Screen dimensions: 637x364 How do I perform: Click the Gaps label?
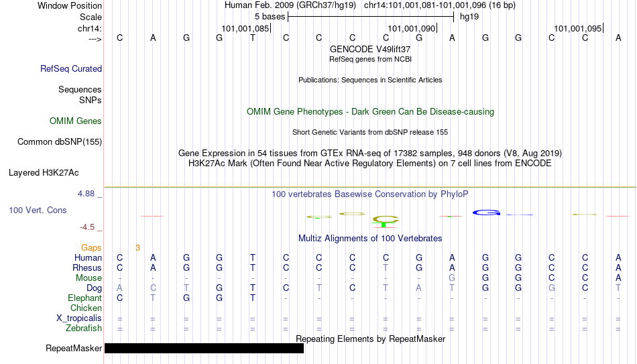(x=91, y=248)
